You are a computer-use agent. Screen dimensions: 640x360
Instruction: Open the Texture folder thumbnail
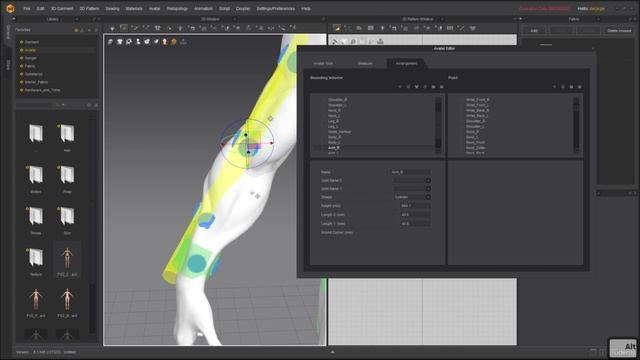pos(36,258)
